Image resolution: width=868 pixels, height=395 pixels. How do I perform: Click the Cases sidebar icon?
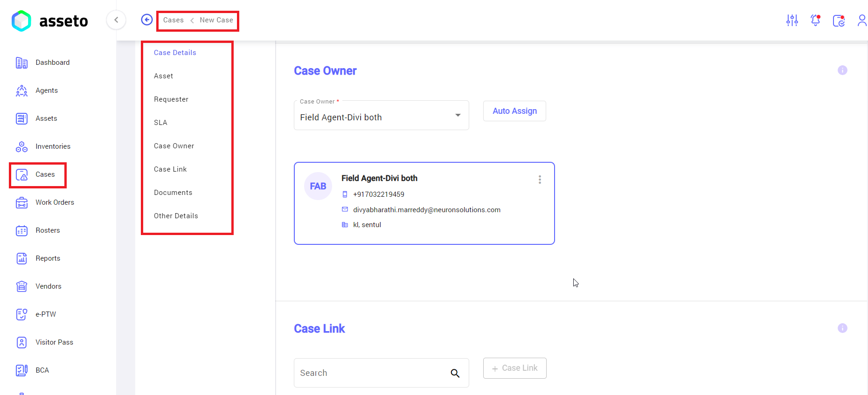[21, 174]
